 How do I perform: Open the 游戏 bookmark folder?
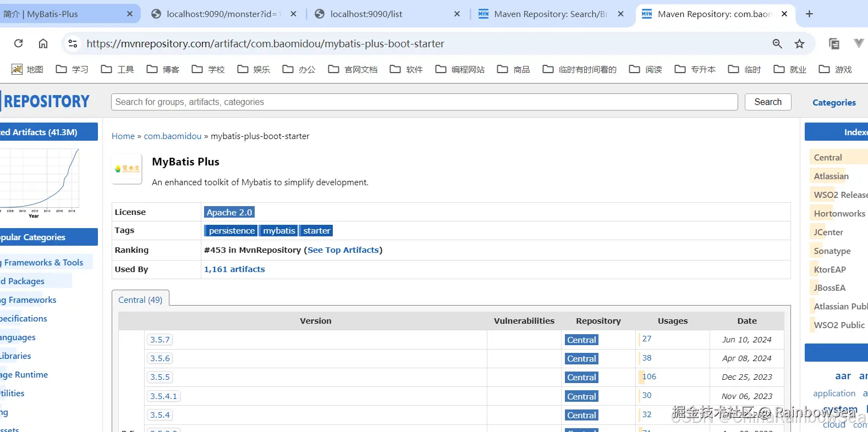[x=835, y=69]
